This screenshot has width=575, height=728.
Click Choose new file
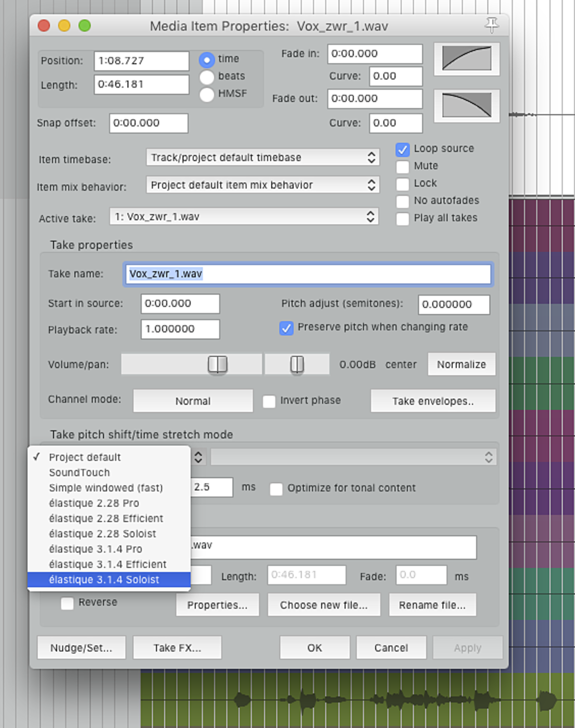click(x=324, y=605)
